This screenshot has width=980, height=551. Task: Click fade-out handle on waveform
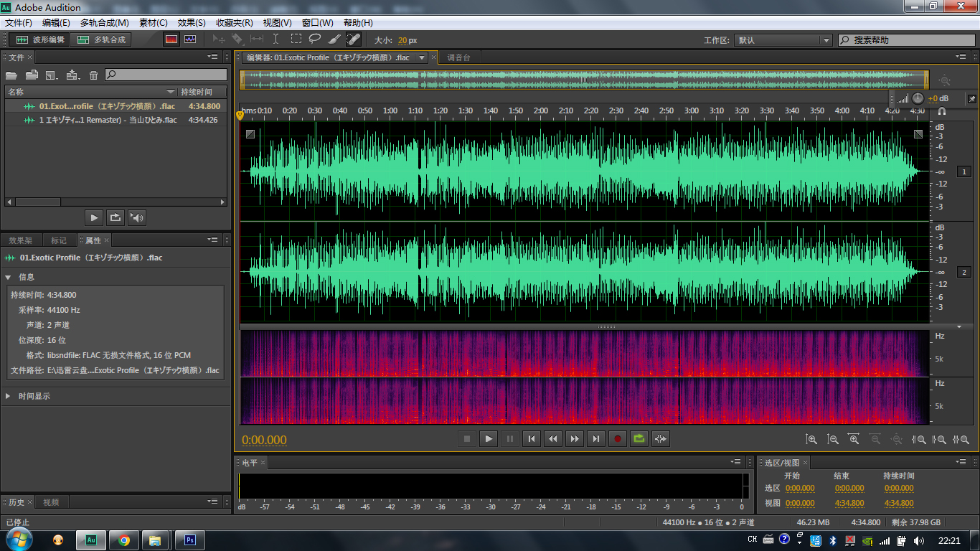point(918,133)
